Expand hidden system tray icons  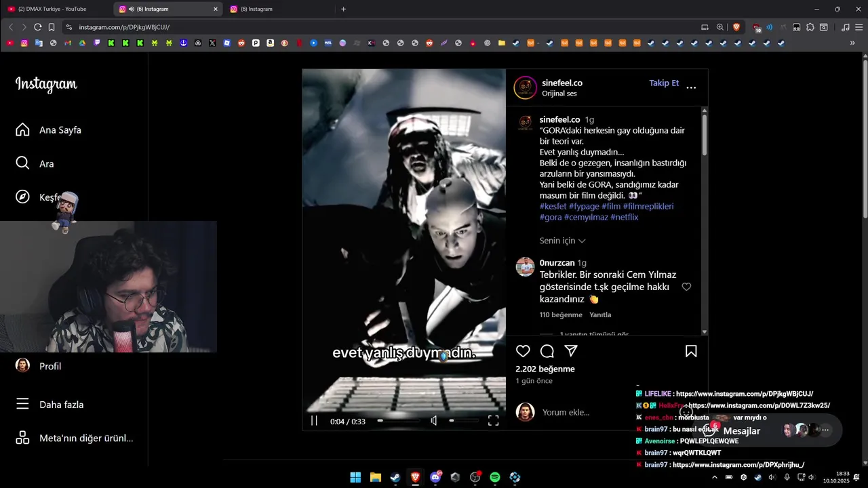coord(714,477)
